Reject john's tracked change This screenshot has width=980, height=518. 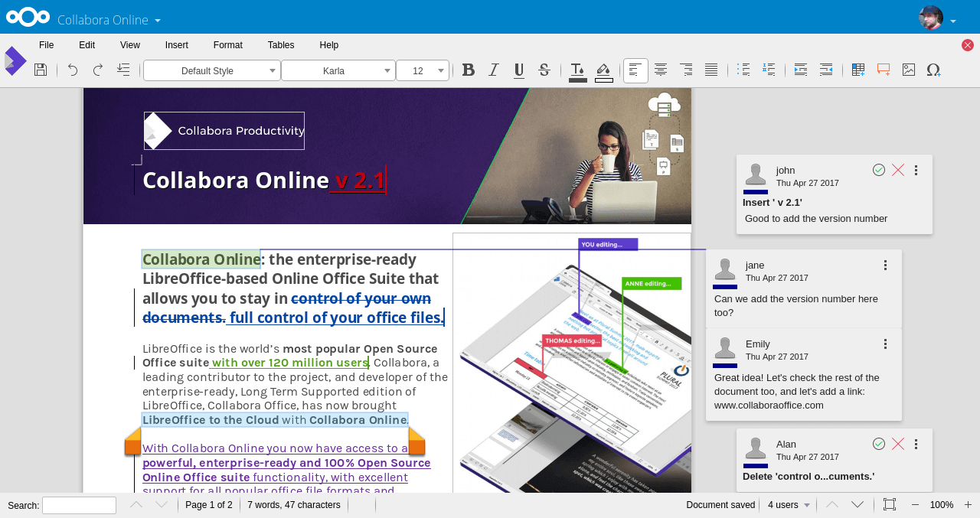pos(898,170)
